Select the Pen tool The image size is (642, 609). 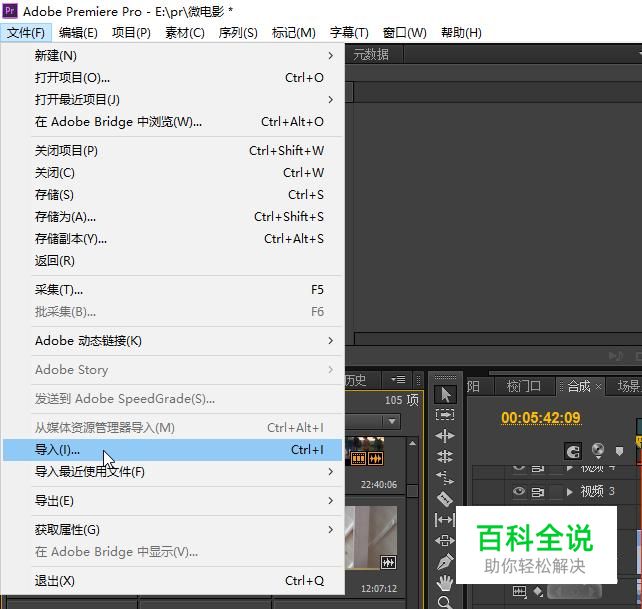[x=445, y=561]
